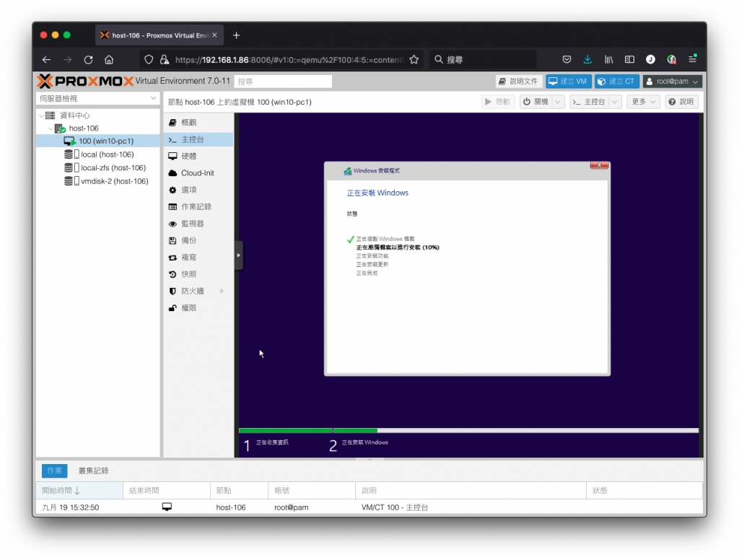
Task: Open 硬體 hardware menu item
Action: 199,156
